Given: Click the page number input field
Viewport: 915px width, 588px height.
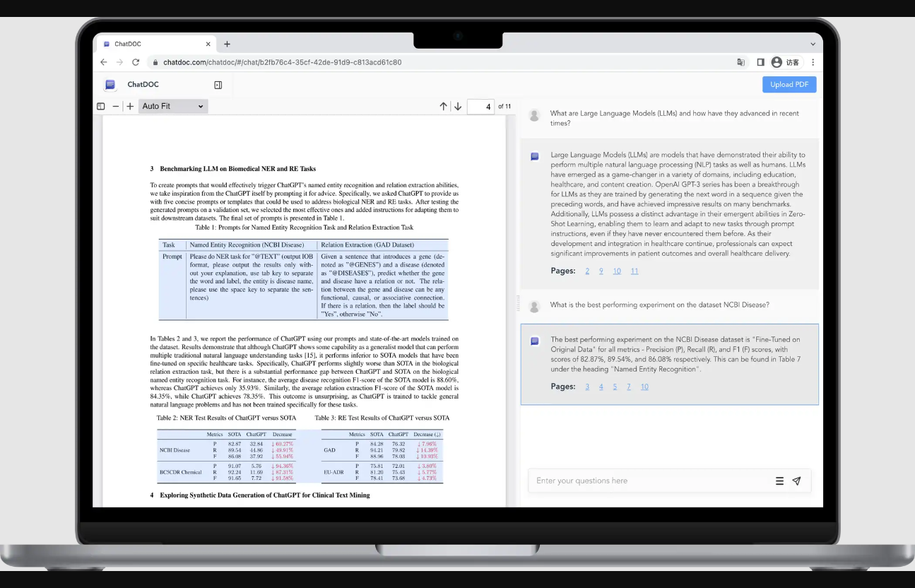Looking at the screenshot, I should (480, 107).
